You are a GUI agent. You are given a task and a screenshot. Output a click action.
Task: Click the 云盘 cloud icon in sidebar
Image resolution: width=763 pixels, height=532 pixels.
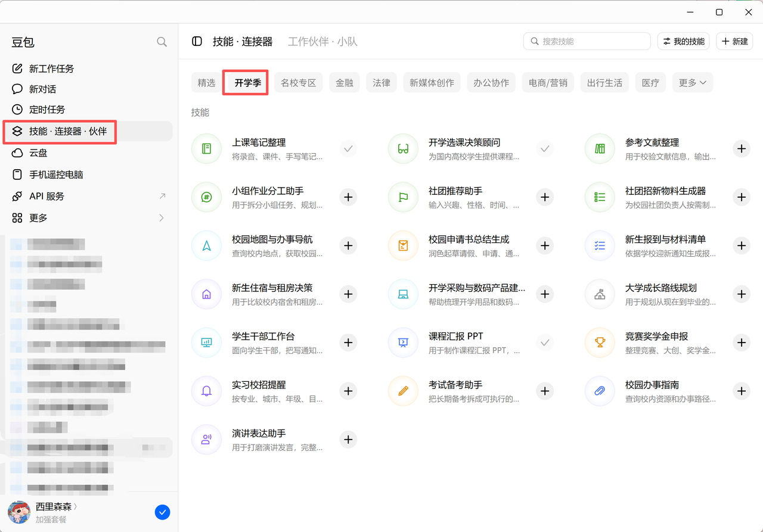pos(17,153)
